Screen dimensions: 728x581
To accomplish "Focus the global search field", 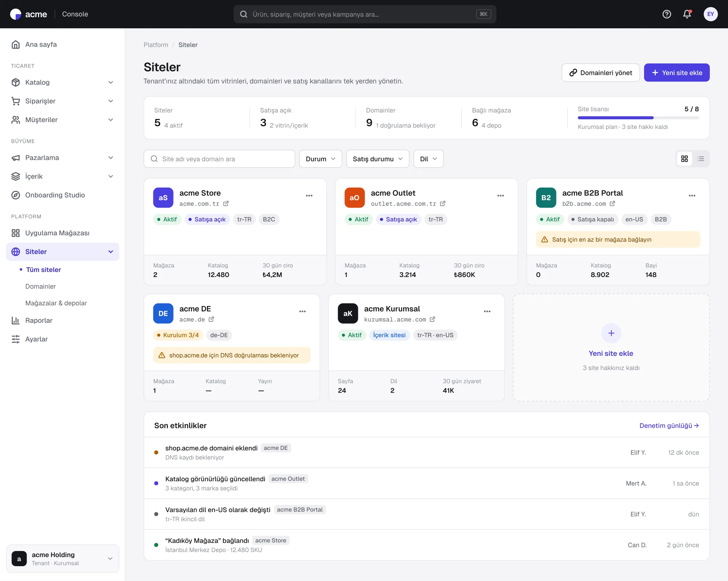I will [x=365, y=14].
